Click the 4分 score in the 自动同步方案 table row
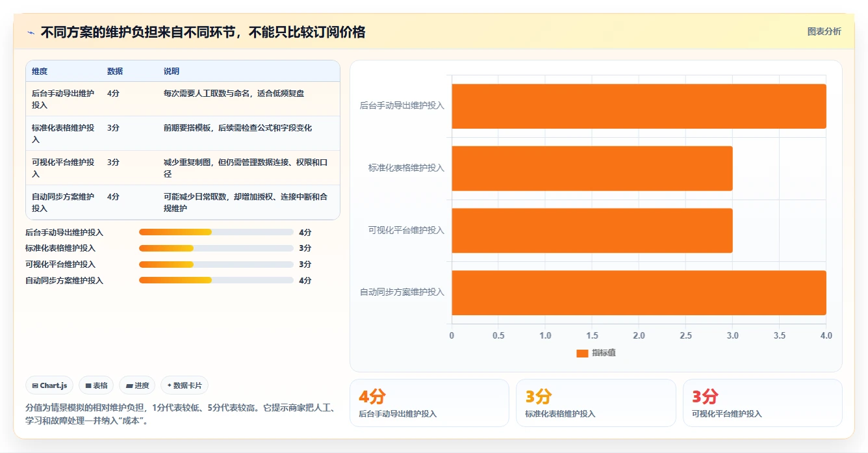This screenshot has width=868, height=453. (x=113, y=196)
